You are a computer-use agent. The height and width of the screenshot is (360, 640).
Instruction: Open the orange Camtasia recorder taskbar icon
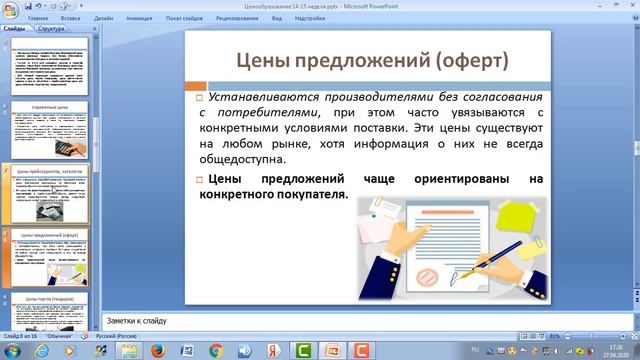[x=361, y=351]
